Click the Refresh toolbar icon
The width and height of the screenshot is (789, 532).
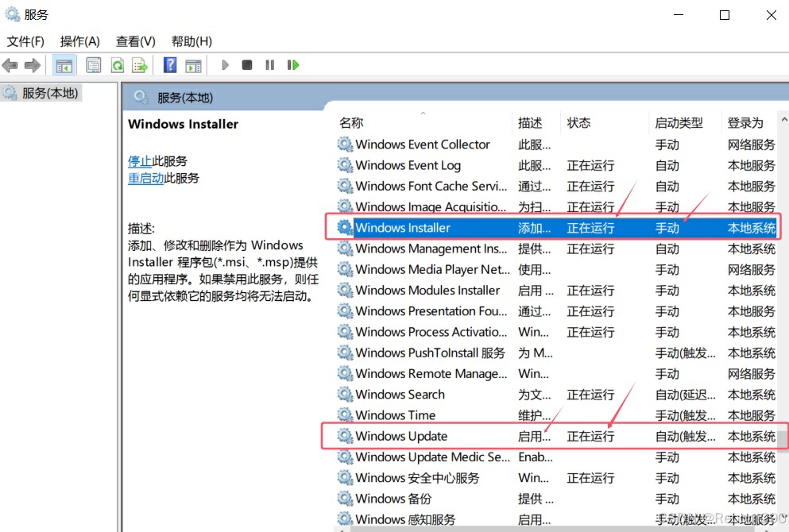click(118, 65)
